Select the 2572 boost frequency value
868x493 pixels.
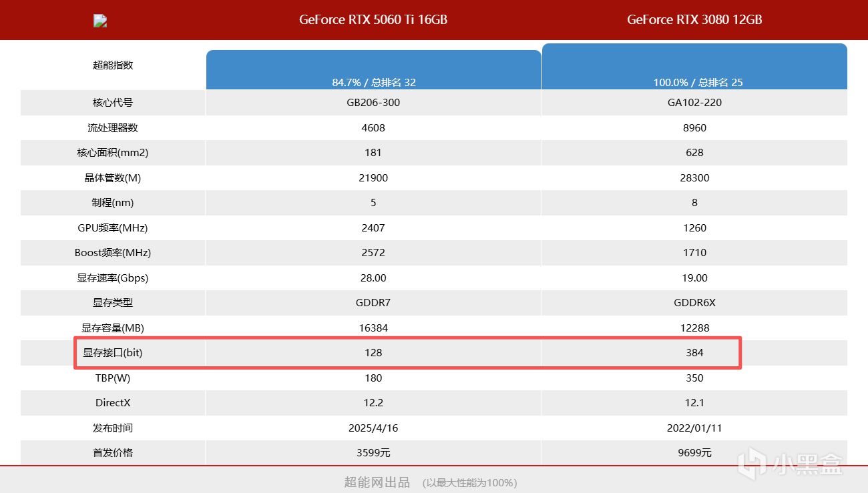click(x=373, y=253)
